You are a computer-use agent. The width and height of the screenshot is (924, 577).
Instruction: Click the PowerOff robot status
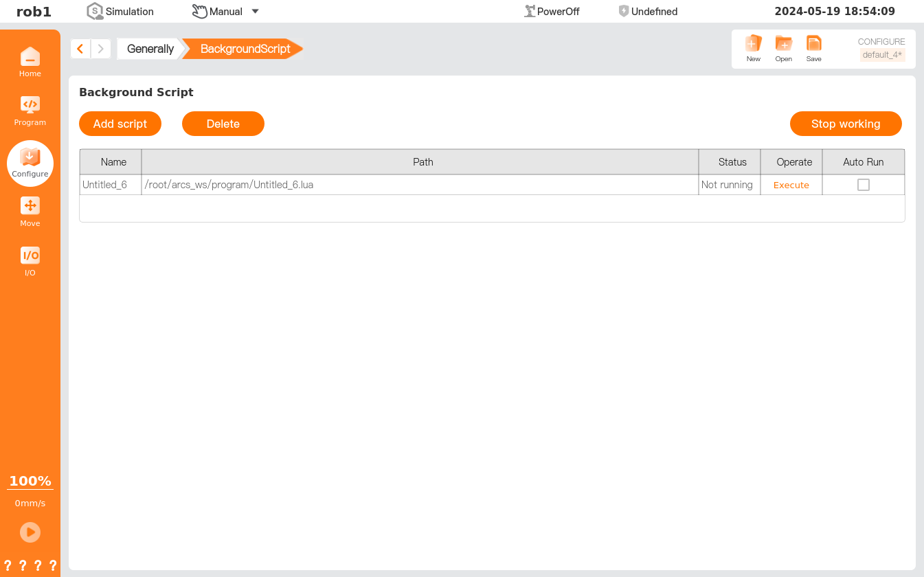tap(552, 12)
